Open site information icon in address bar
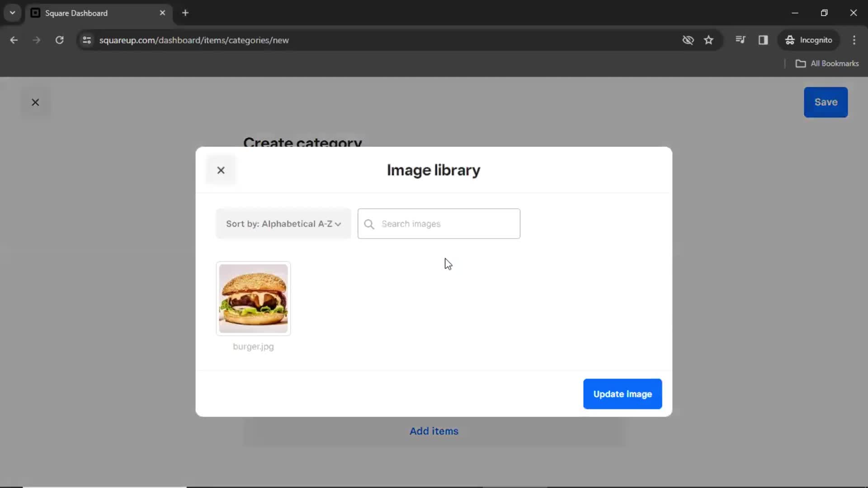Screen dimensions: 868x488 pyautogui.click(x=87, y=40)
